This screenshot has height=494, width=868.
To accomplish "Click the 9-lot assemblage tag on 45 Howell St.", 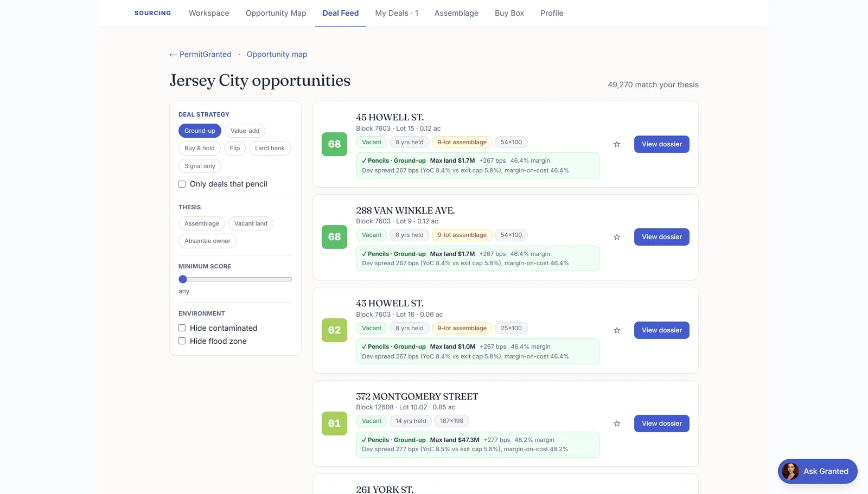I will click(x=462, y=143).
